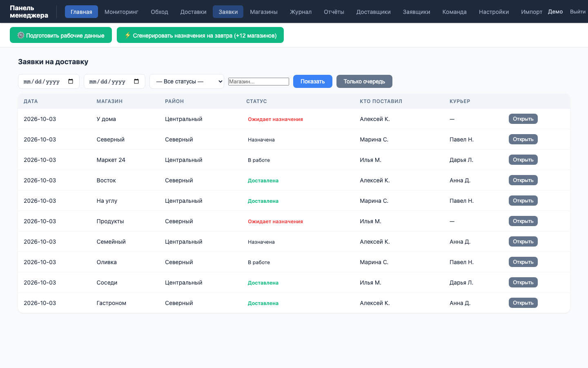
Task: Go to the Импорт page
Action: [531, 12]
